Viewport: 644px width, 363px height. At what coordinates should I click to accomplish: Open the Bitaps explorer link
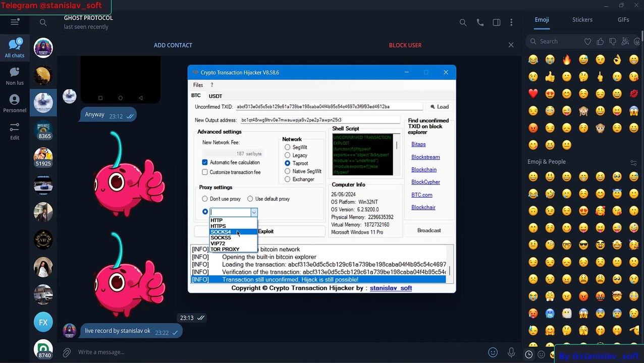pyautogui.click(x=418, y=144)
